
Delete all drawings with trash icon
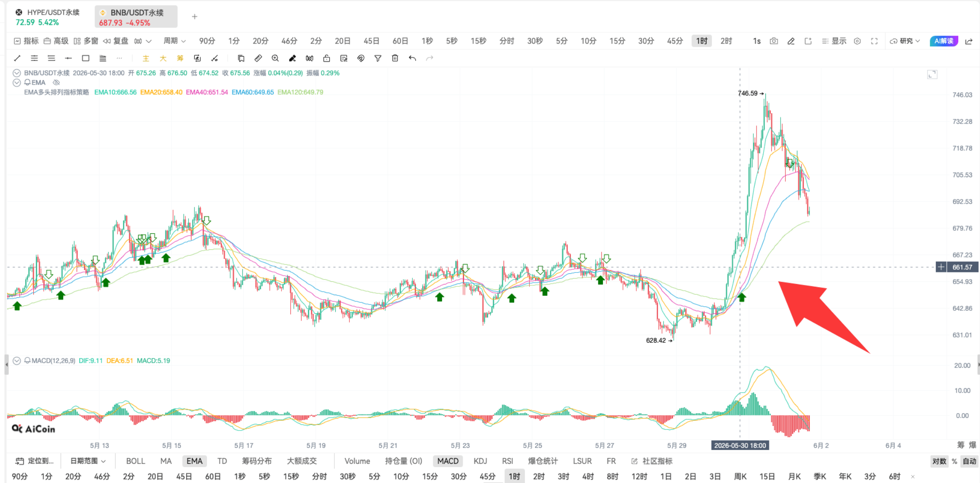point(395,58)
